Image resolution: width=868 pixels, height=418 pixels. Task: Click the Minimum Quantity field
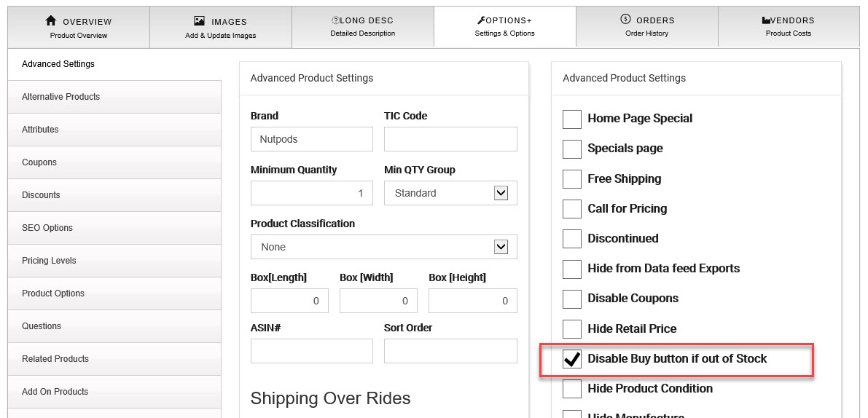point(311,193)
